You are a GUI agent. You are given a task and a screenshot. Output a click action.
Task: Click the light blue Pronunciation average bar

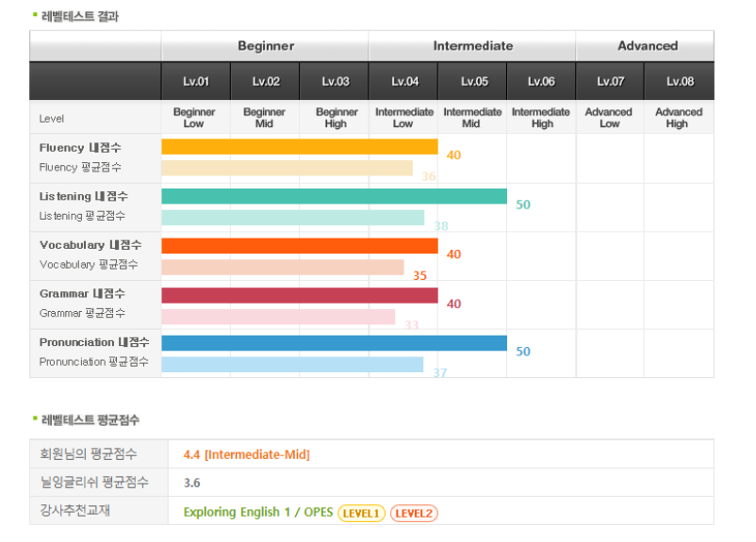292,364
